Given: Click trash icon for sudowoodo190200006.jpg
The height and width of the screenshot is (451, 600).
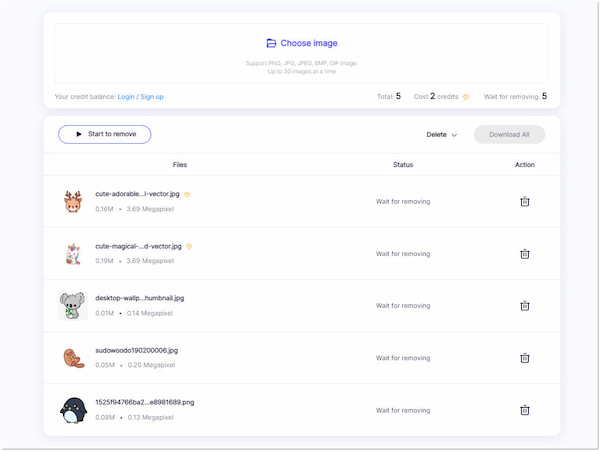Looking at the screenshot, I should pyautogui.click(x=524, y=358).
